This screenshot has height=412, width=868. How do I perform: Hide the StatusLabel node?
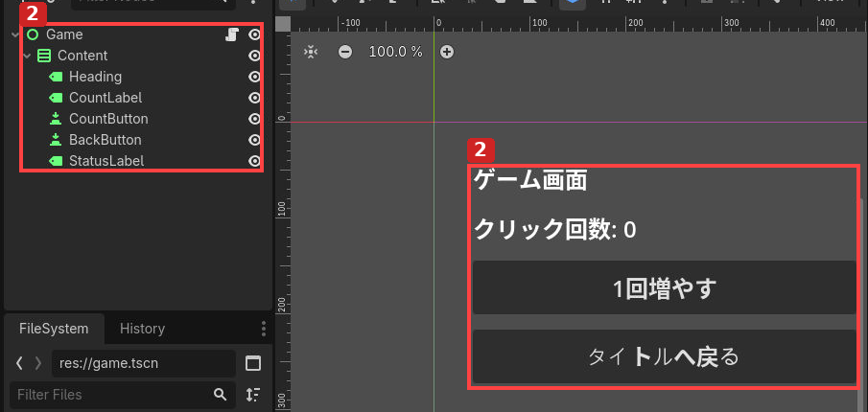click(x=254, y=161)
